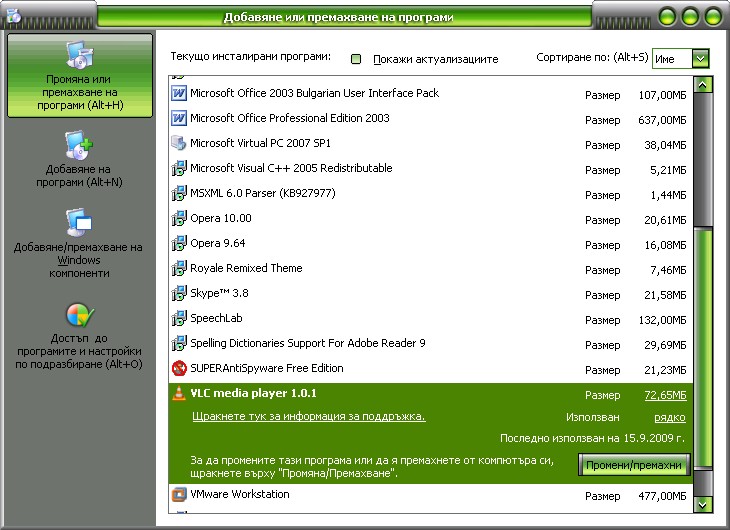730x530 pixels.
Task: Select the Skype™ 3.8 entry
Action: [431, 294]
